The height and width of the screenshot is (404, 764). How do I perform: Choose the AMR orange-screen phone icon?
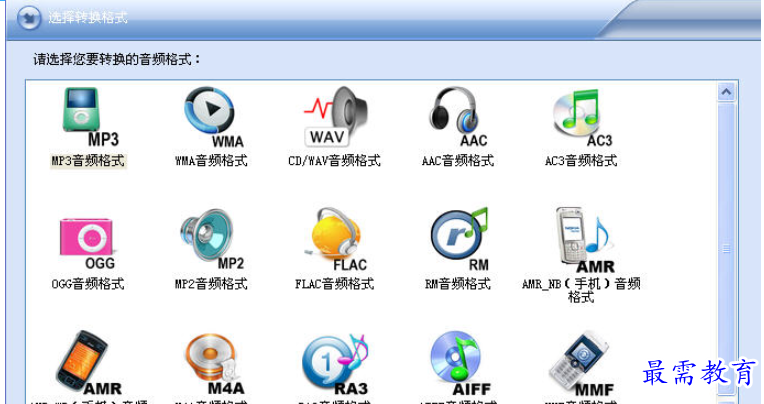point(89,364)
